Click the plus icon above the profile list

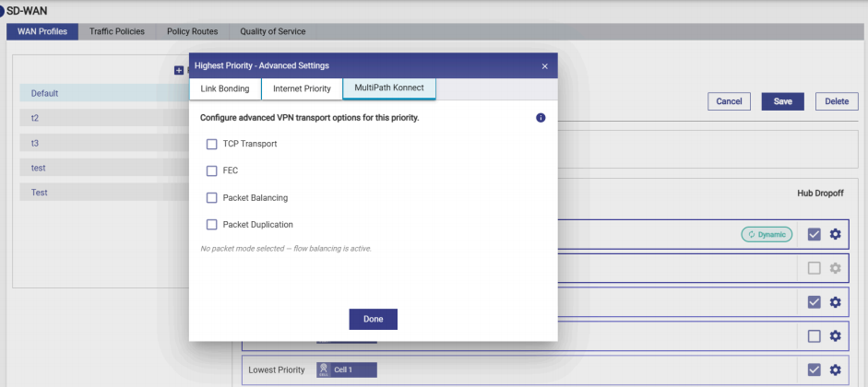[179, 70]
